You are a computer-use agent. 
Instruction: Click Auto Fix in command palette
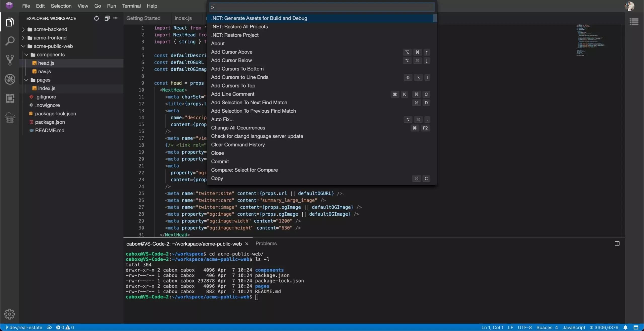click(x=222, y=119)
